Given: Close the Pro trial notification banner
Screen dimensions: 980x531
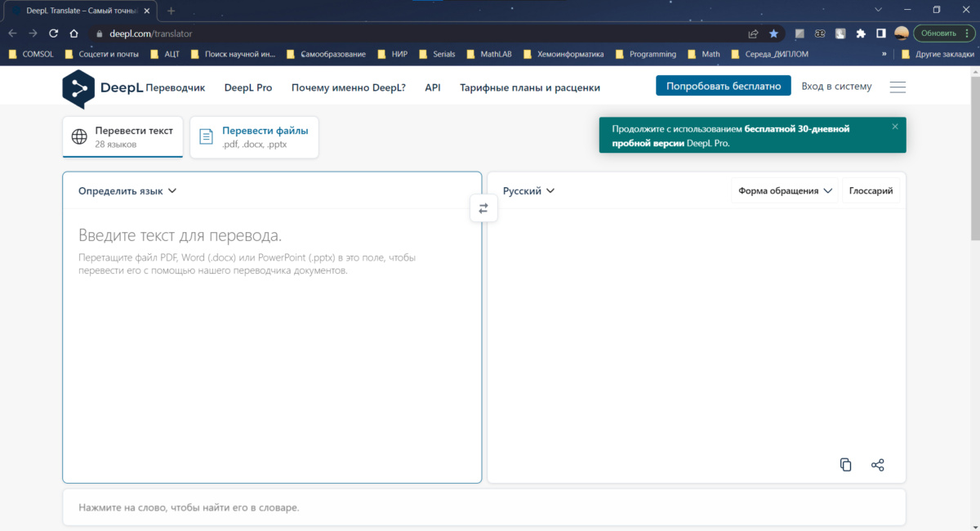Looking at the screenshot, I should pyautogui.click(x=895, y=127).
